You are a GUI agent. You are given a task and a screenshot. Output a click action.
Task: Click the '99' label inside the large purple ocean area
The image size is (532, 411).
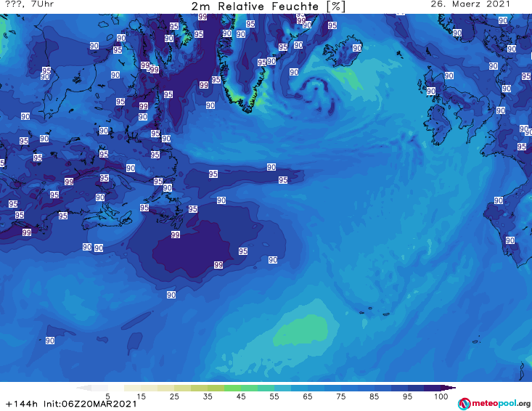[x=218, y=265]
